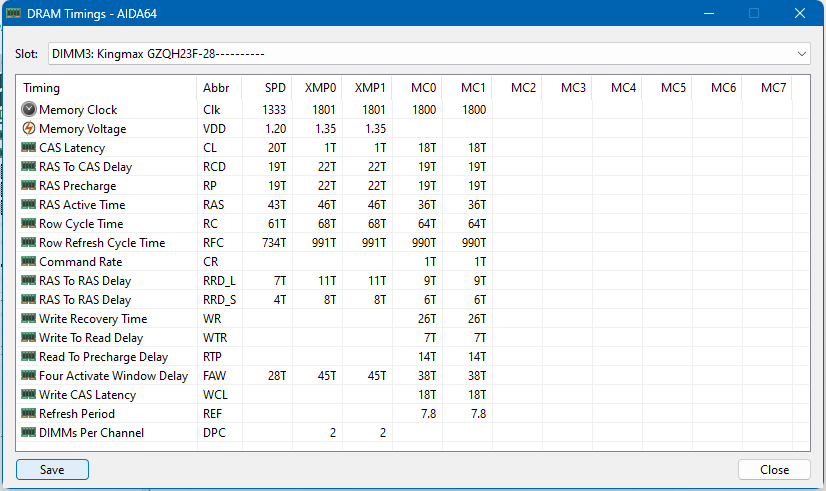The image size is (826, 491).
Task: Close the DRAM Timings dialog via Close button
Action: (774, 469)
